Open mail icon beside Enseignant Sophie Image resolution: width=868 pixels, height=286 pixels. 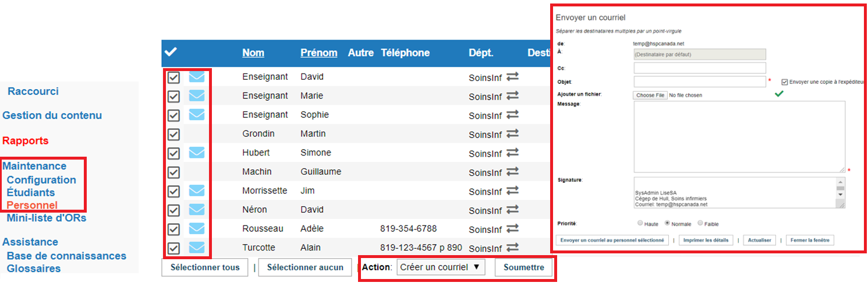pyautogui.click(x=197, y=115)
